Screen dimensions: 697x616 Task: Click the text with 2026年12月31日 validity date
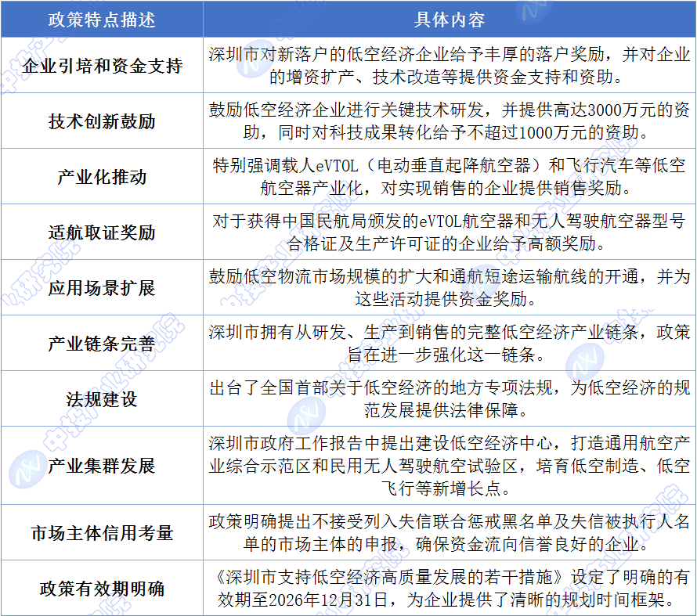pos(450,589)
